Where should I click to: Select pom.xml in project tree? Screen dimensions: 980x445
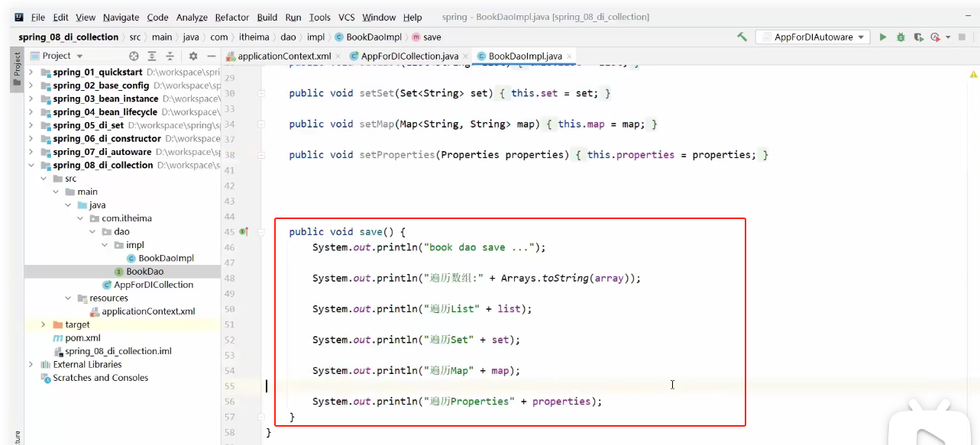coord(82,337)
